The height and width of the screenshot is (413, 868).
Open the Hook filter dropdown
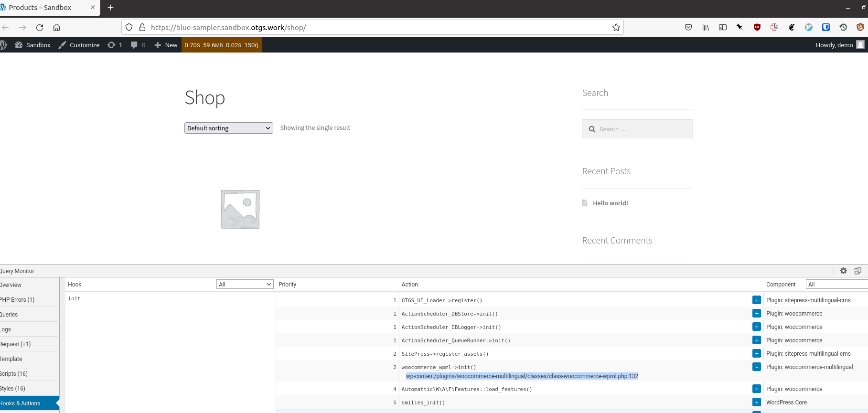tap(245, 284)
